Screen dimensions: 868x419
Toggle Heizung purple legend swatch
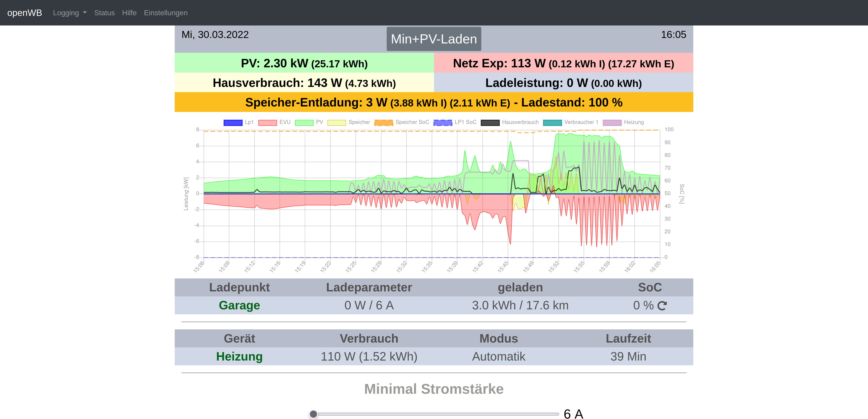pyautogui.click(x=612, y=122)
